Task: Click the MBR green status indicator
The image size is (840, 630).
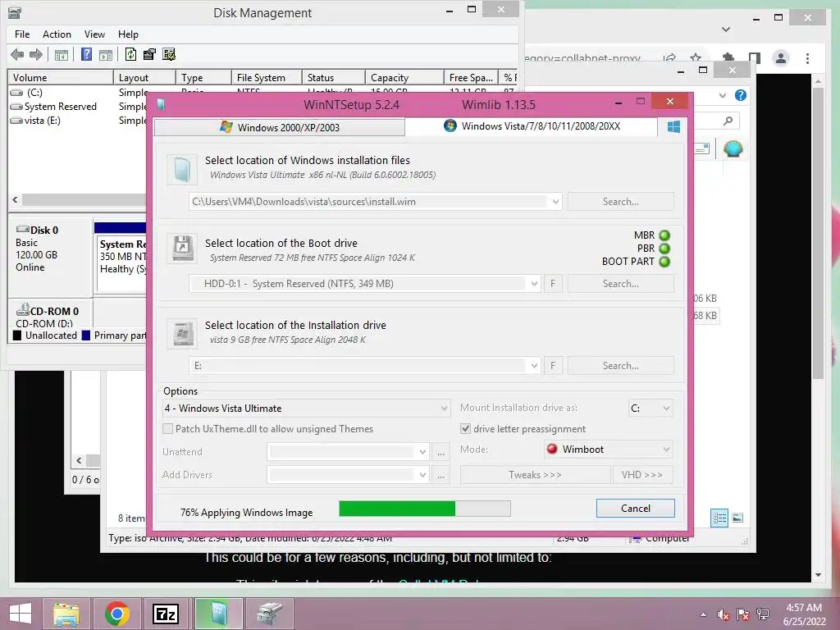Action: point(664,235)
